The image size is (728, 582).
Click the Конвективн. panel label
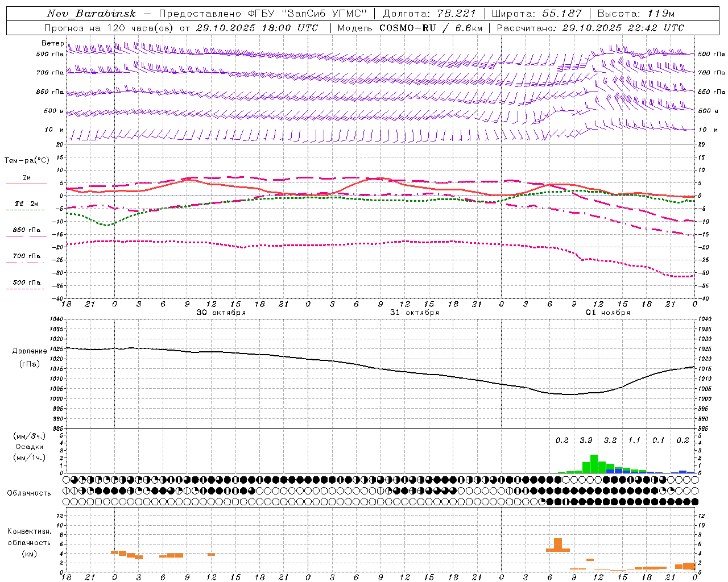pyautogui.click(x=30, y=531)
